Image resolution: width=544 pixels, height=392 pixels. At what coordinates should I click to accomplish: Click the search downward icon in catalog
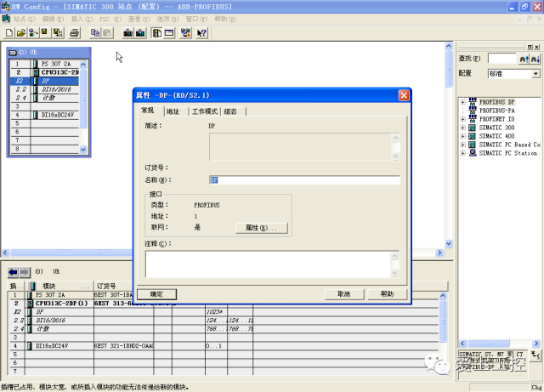[535, 59]
